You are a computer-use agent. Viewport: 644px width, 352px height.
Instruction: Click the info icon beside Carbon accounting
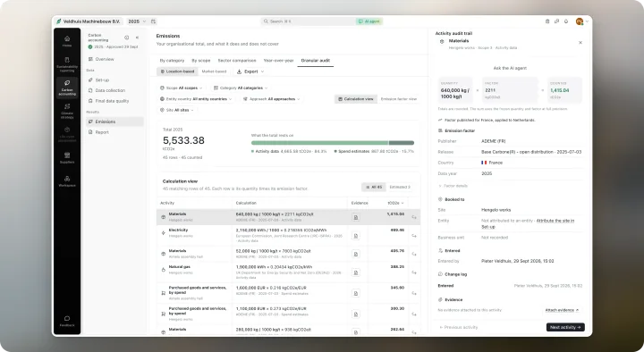[126, 38]
